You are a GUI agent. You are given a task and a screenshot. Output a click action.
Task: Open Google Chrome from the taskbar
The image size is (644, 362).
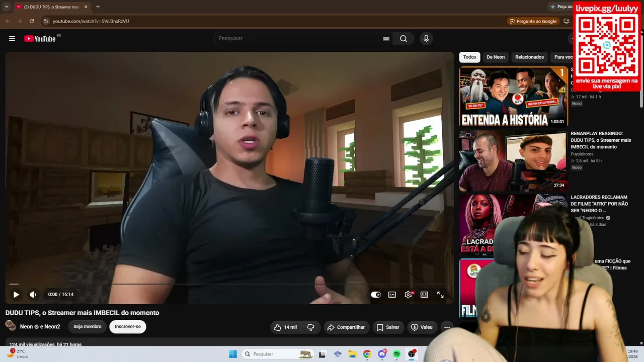(367, 354)
